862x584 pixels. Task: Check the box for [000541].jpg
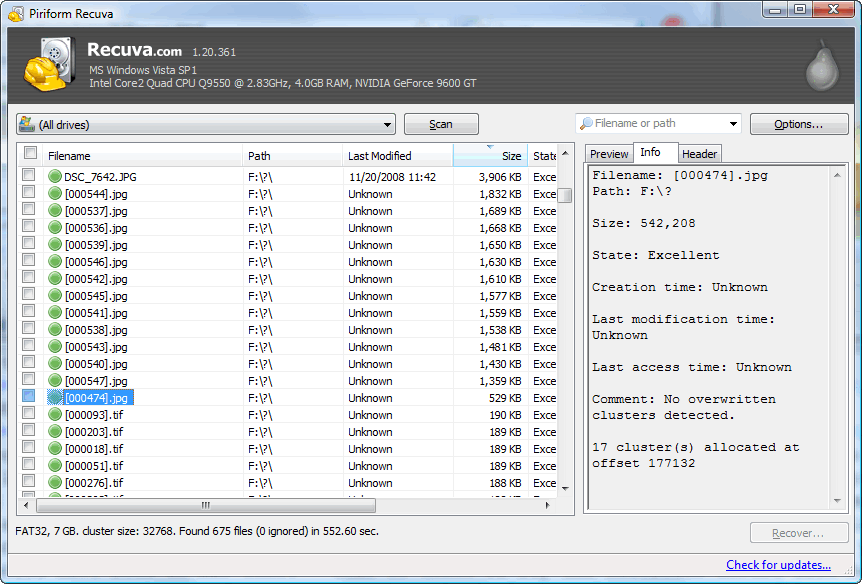29,311
